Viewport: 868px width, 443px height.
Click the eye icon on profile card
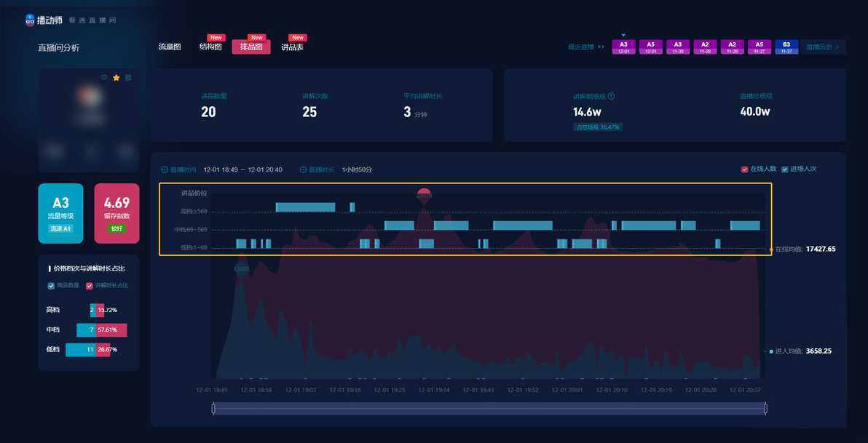click(104, 77)
